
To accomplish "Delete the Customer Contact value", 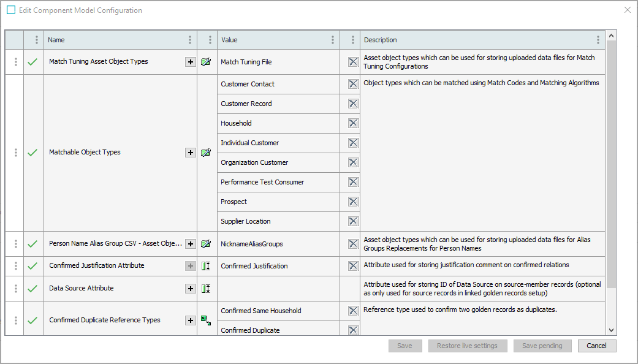I will (353, 84).
